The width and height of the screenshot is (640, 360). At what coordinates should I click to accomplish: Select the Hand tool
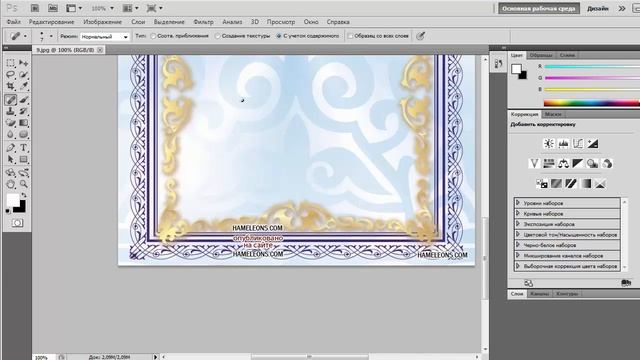pos(11,184)
